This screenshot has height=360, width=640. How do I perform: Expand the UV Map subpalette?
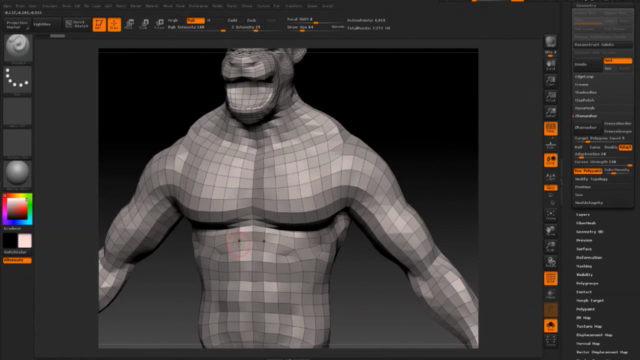pos(584,318)
